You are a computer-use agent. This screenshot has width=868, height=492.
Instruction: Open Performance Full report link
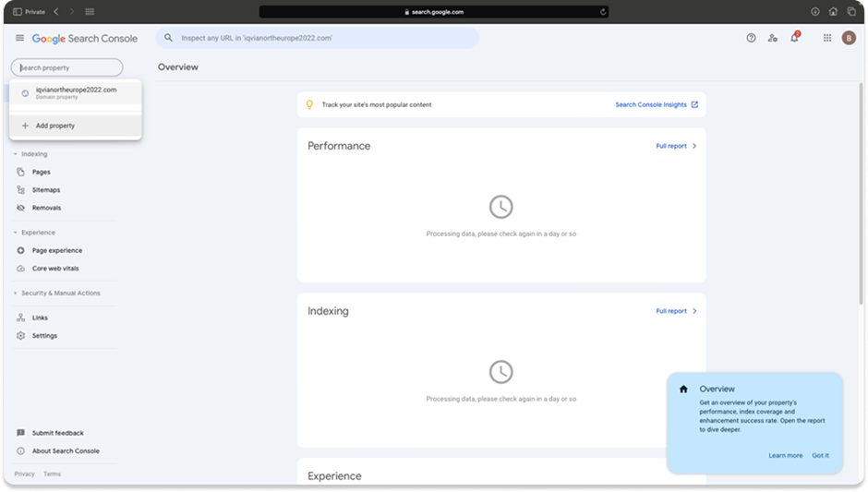[x=676, y=146]
